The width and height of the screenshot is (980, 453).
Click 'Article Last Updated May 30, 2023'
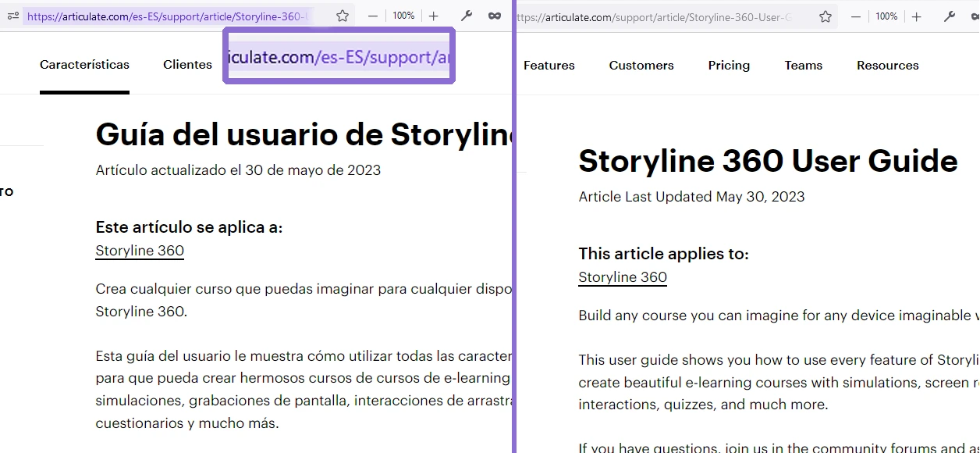point(691,197)
